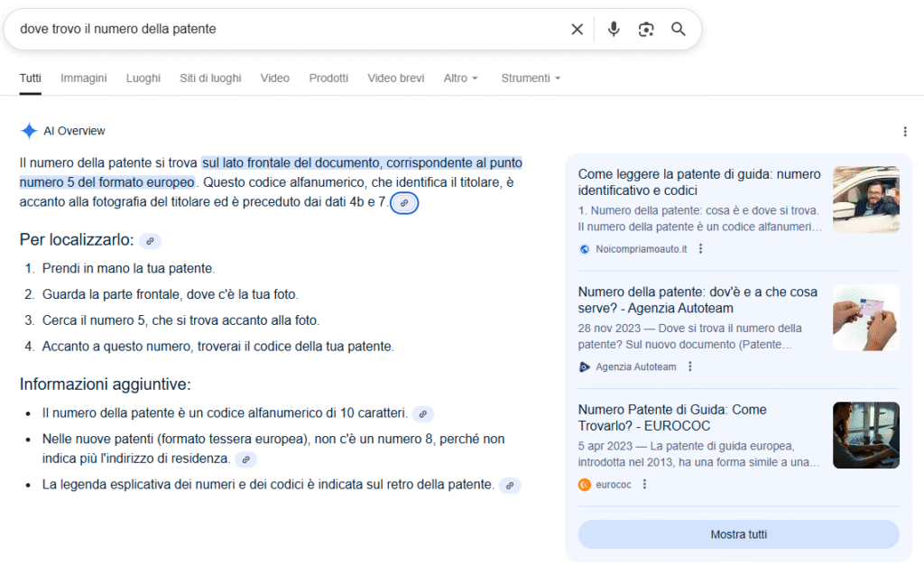Expand the "Strumenti" dropdown

click(531, 79)
